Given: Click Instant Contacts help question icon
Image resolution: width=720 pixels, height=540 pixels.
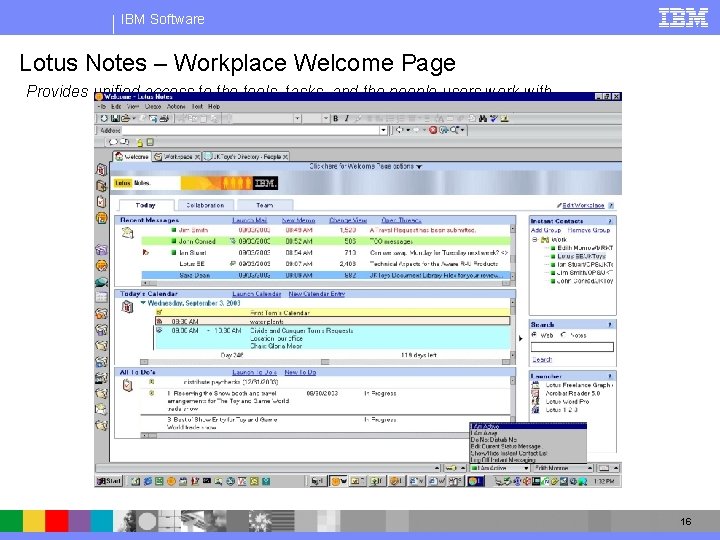Looking at the screenshot, I should coord(610,221).
